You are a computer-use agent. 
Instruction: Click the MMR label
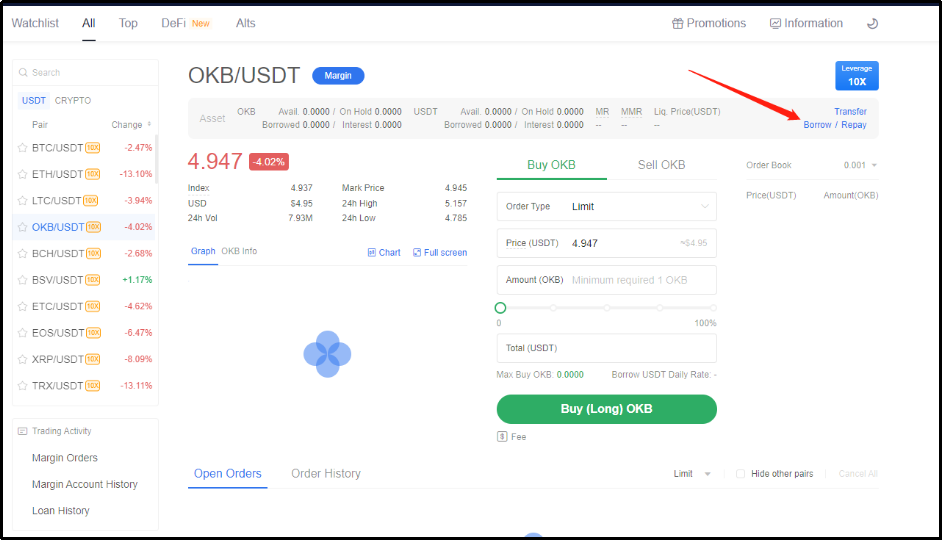click(x=631, y=112)
